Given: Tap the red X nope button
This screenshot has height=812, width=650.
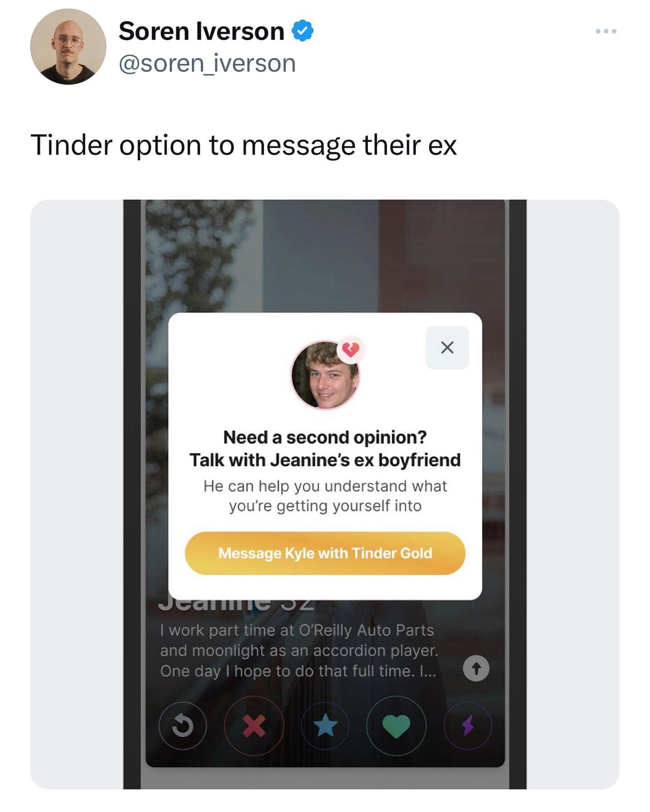Looking at the screenshot, I should coord(254,726).
